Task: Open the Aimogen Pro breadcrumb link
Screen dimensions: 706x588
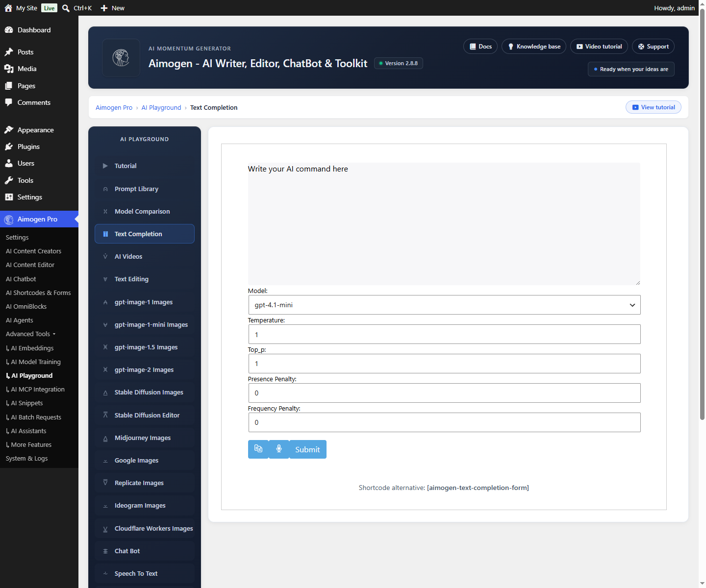Action: pos(114,107)
